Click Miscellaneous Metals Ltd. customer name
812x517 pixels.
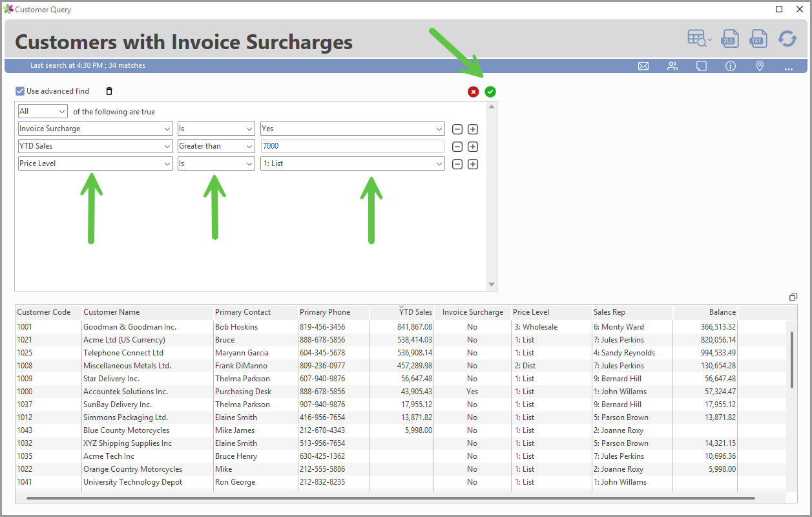point(127,366)
